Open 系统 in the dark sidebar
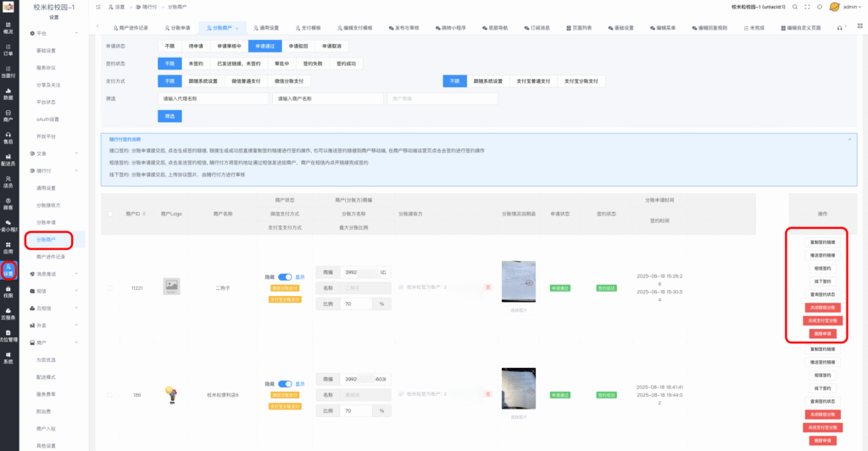This screenshot has width=868, height=451. [8, 358]
